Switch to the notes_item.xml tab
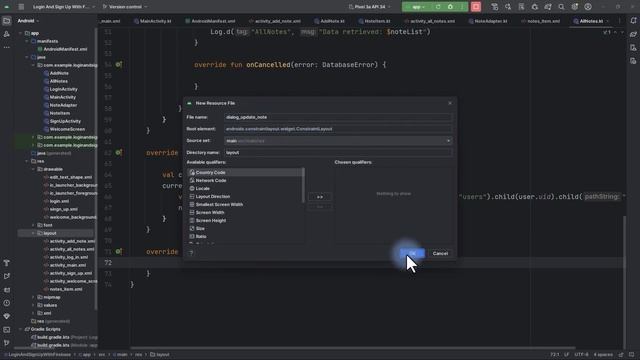The height and width of the screenshot is (360, 640). point(541,21)
